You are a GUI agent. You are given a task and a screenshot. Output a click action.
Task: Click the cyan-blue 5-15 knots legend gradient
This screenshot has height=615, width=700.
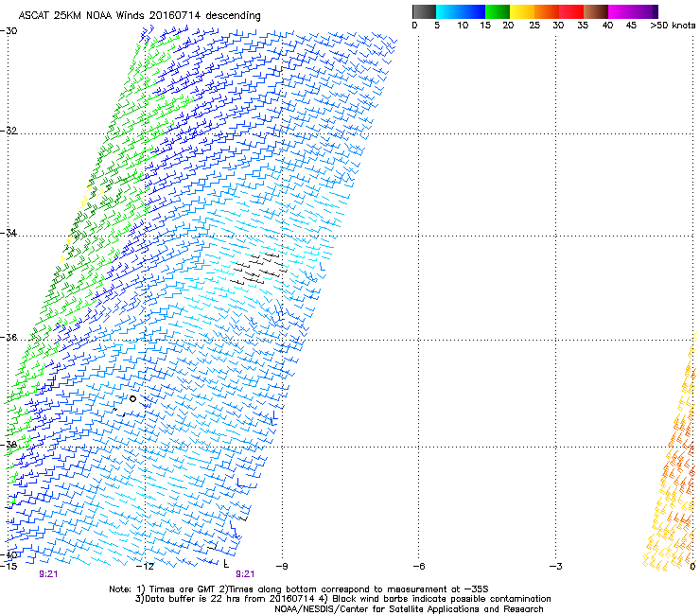point(461,11)
